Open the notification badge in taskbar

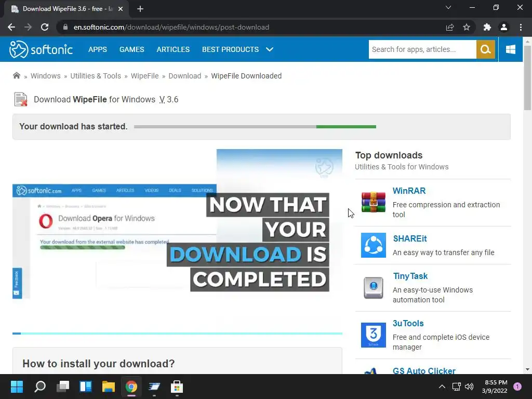coord(517,387)
